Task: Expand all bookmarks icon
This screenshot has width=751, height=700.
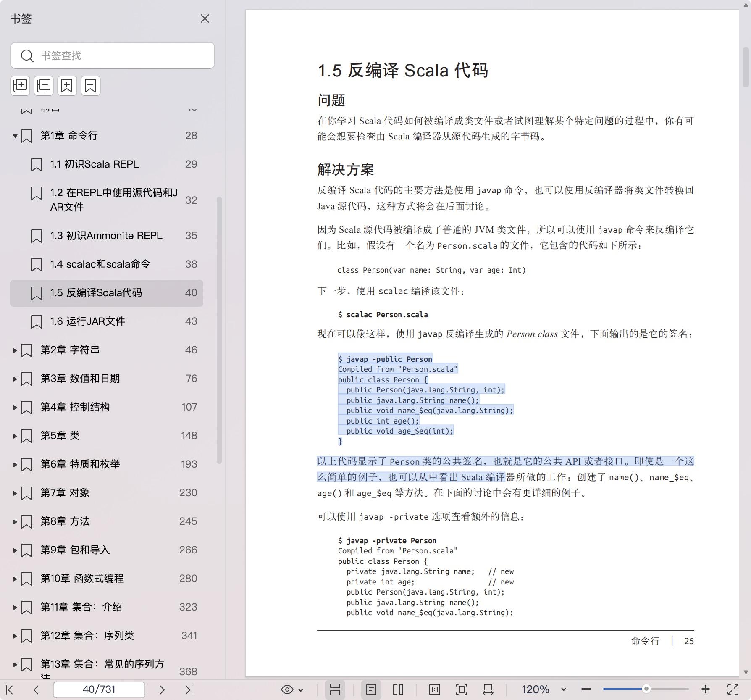Action: (20, 86)
